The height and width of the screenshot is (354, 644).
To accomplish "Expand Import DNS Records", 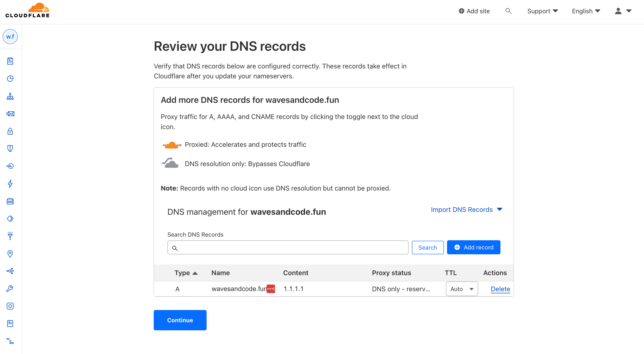I will click(x=467, y=210).
